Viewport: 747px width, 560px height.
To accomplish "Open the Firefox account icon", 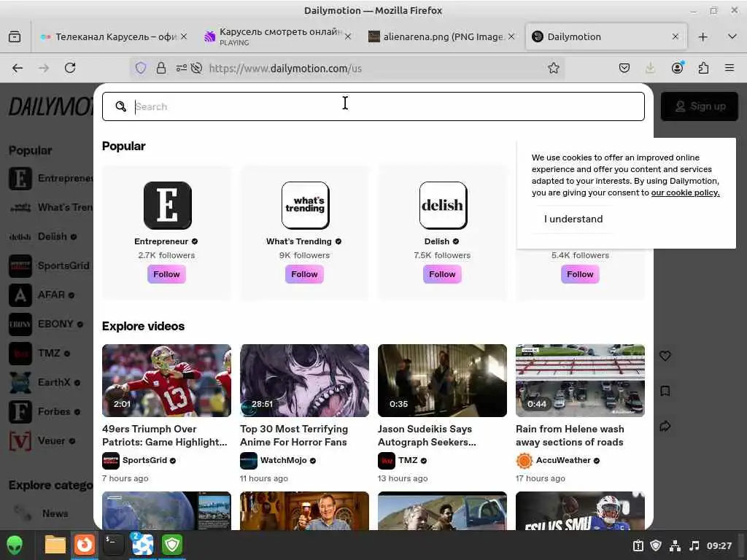I will 677,68.
